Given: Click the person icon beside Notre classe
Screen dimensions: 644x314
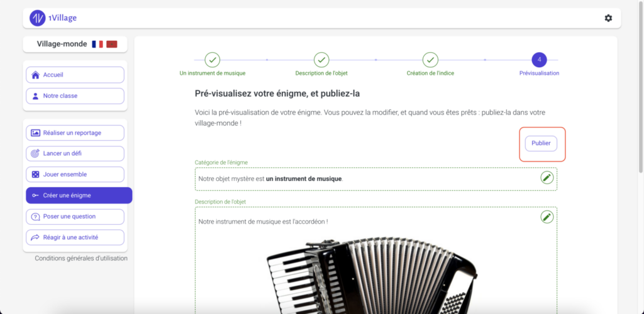Looking at the screenshot, I should pyautogui.click(x=35, y=96).
